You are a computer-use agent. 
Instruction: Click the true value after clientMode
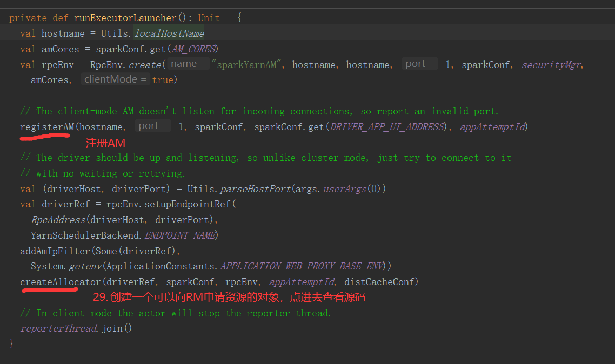(163, 80)
